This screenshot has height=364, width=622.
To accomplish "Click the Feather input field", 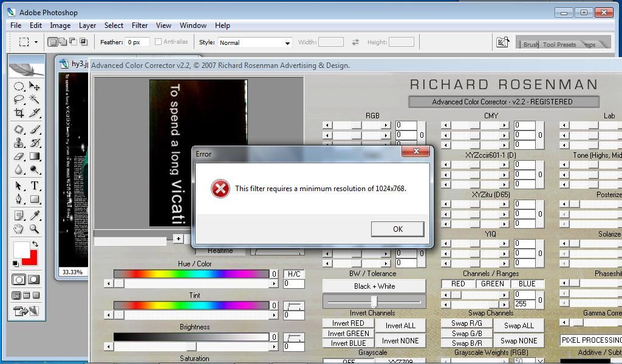I will [x=137, y=42].
